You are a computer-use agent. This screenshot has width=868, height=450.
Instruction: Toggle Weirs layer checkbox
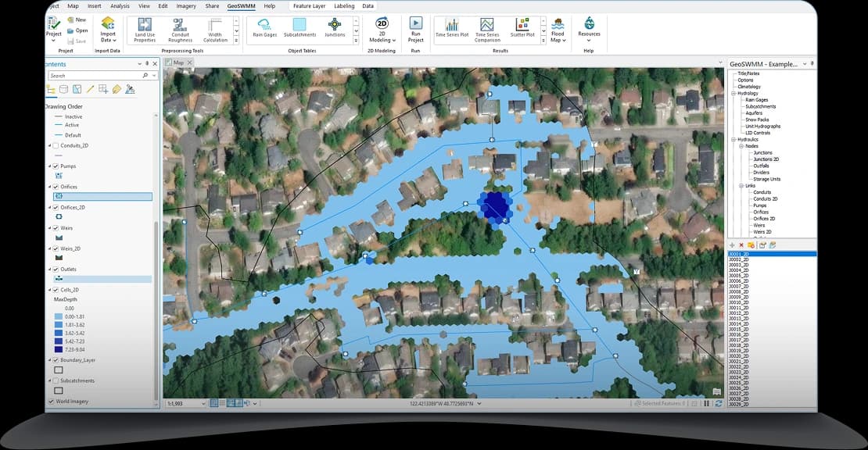[56, 228]
